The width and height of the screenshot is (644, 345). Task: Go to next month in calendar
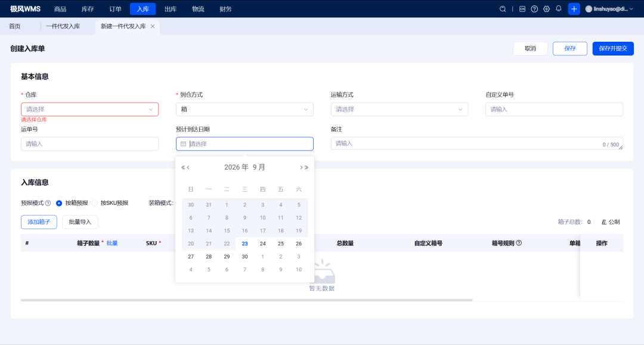[x=301, y=167]
